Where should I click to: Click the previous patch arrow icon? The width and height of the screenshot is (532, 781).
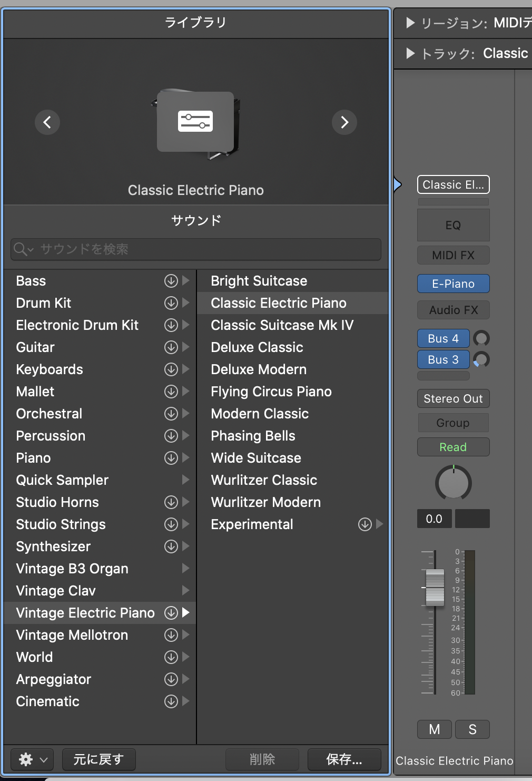(x=47, y=122)
